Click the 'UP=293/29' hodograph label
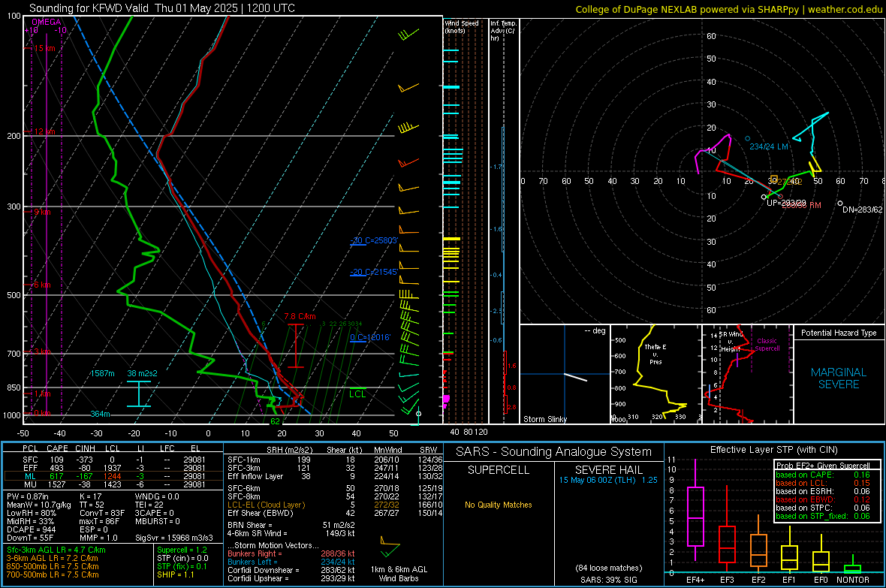Image resolution: width=886 pixels, height=588 pixels. [x=786, y=203]
